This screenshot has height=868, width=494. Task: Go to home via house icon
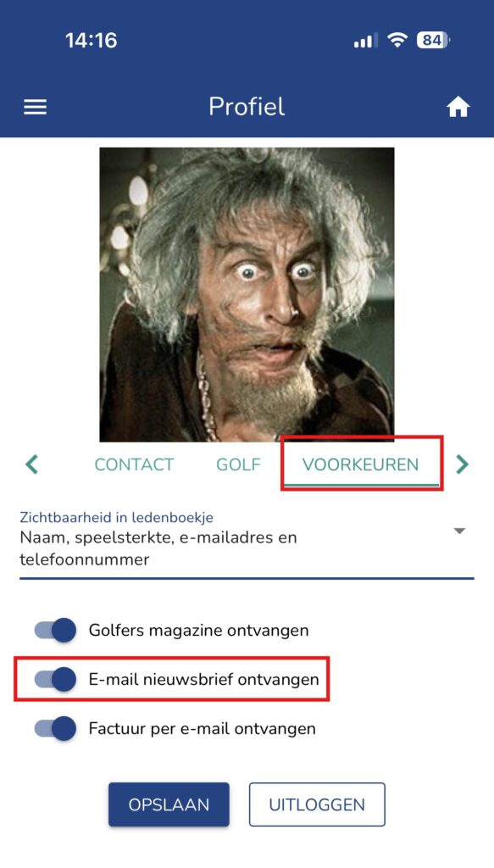[458, 107]
